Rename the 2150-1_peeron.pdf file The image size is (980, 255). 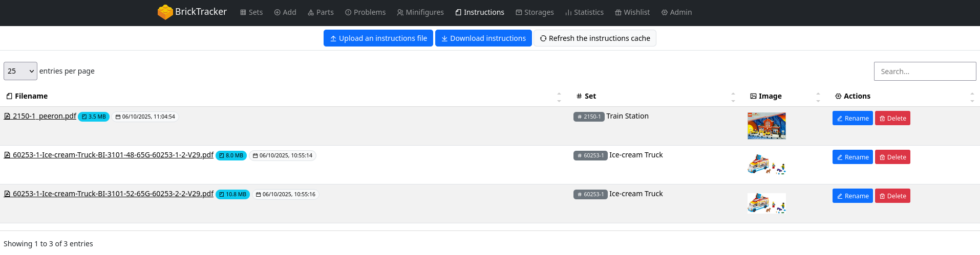click(853, 118)
